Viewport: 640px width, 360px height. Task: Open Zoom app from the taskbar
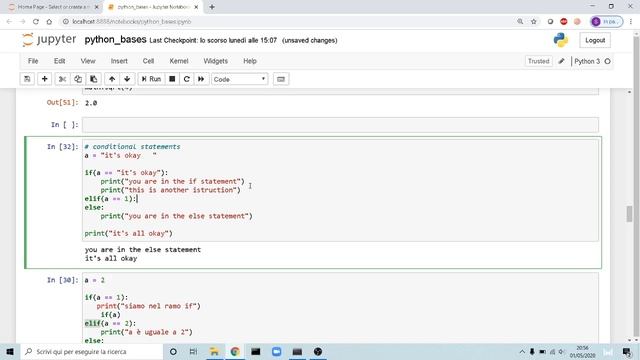pyautogui.click(x=276, y=351)
